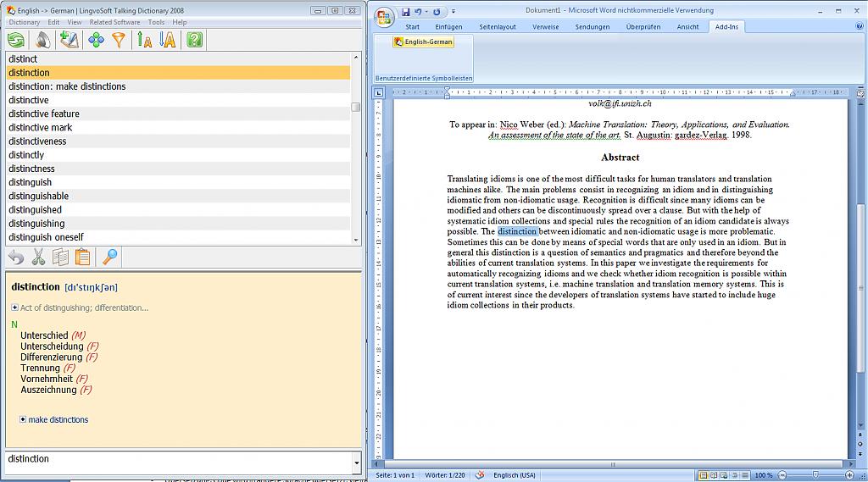
Task: Switch to Print Layout view in status bar
Action: tap(703, 475)
